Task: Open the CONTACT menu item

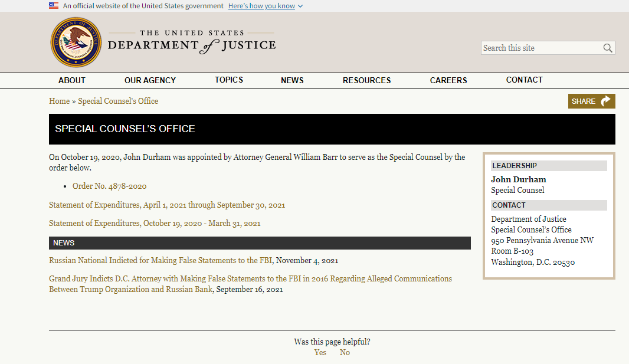Action: [525, 80]
